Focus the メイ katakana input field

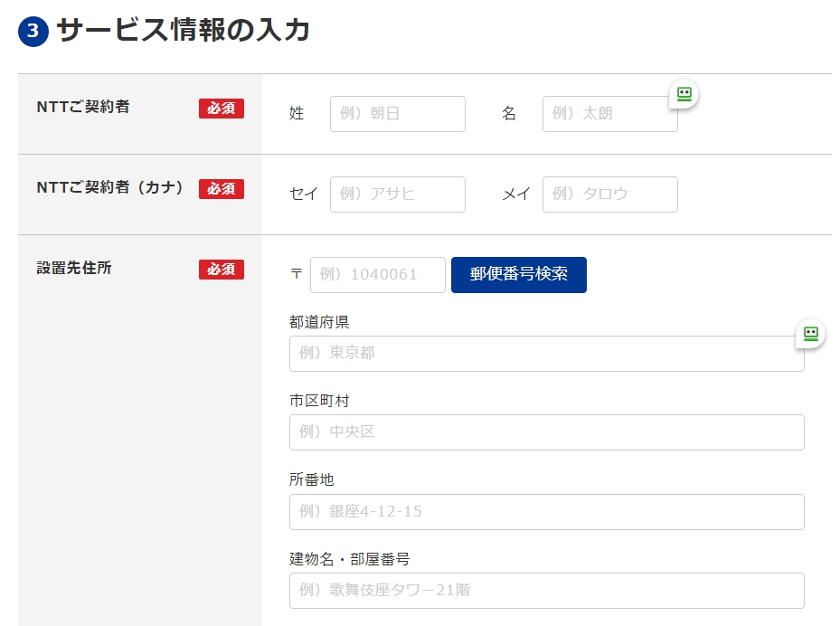609,194
